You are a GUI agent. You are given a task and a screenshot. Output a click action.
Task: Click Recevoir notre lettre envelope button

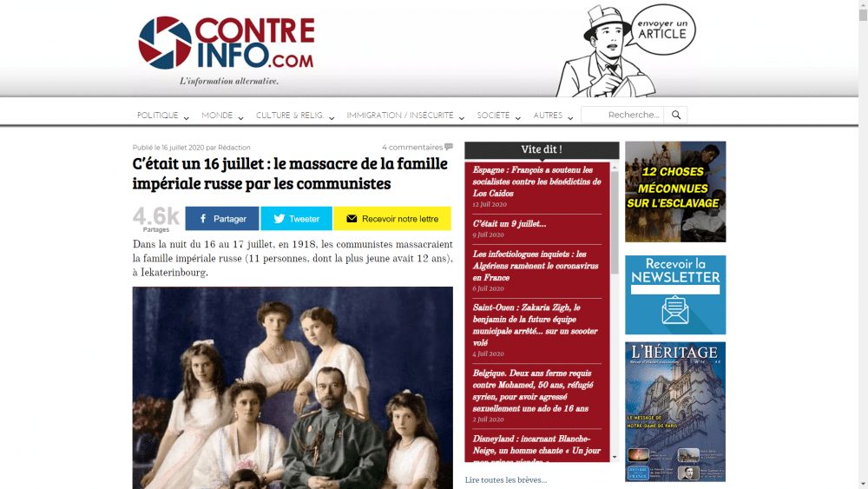click(x=392, y=219)
